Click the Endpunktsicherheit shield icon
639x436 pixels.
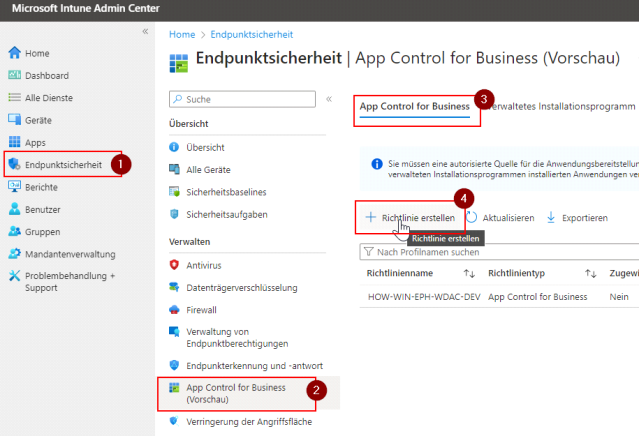coord(14,164)
